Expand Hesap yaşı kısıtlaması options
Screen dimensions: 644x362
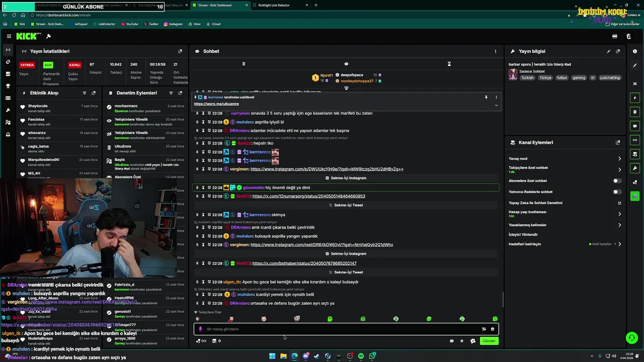(619, 214)
